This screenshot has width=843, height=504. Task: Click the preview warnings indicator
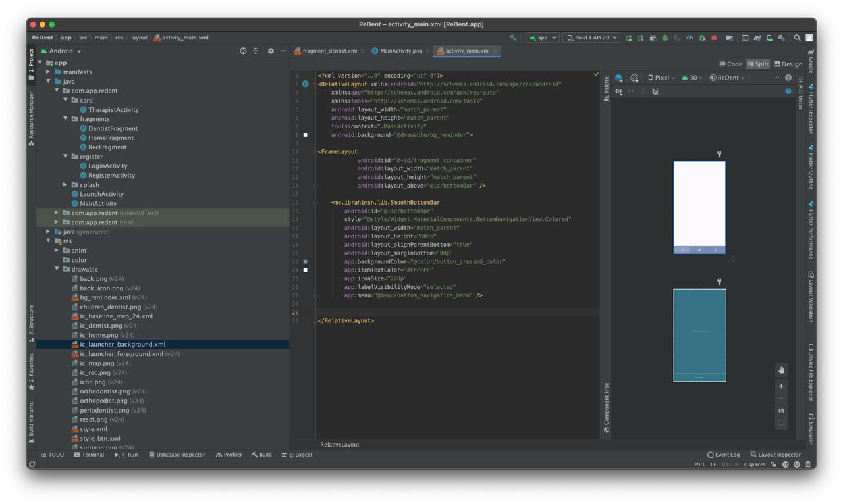788,78
